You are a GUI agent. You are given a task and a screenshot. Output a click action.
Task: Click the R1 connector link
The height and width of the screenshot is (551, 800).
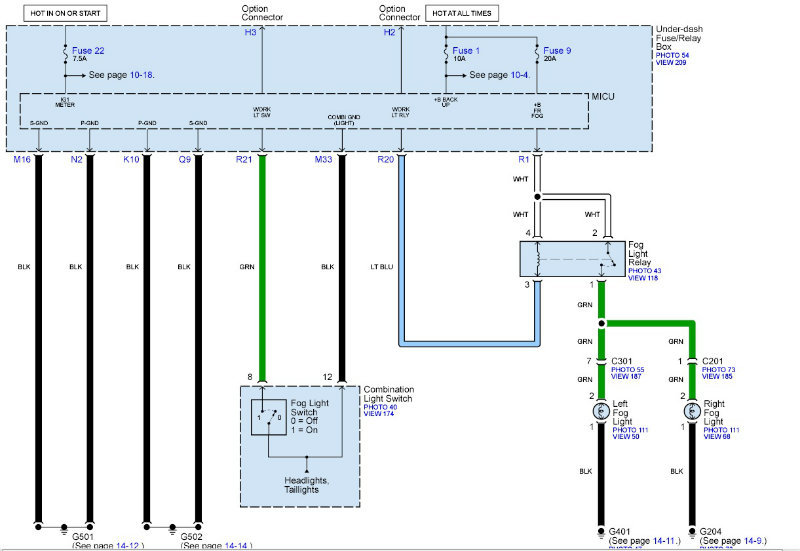coord(524,159)
